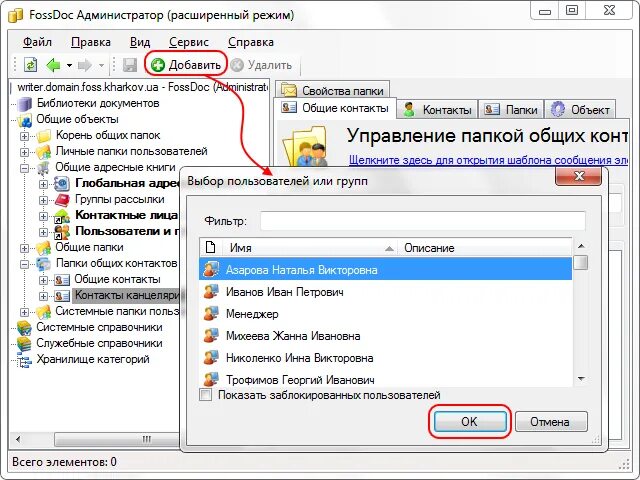Click the Удалить toolbar button
The width and height of the screenshot is (640, 480).
click(x=261, y=65)
